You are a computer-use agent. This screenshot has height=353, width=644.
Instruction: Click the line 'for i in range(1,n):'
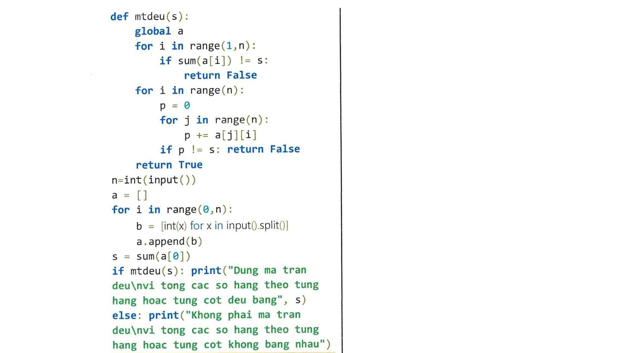(x=196, y=46)
